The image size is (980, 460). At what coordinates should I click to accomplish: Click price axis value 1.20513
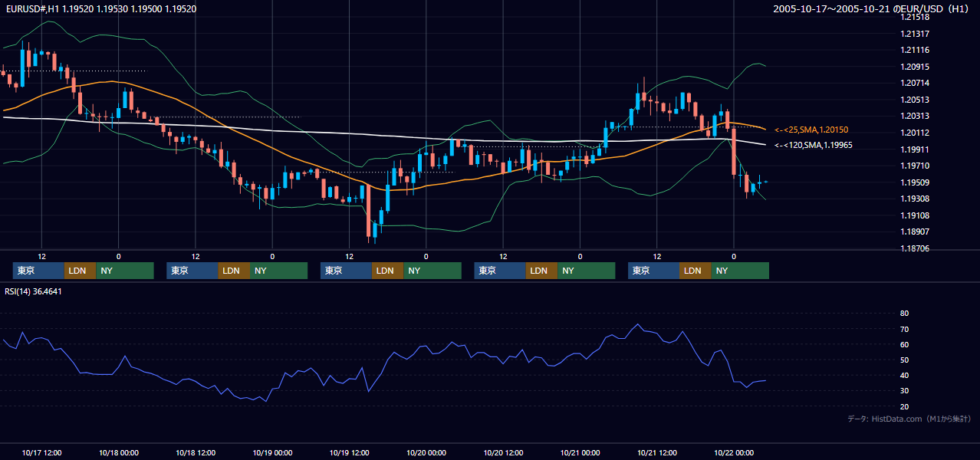pyautogui.click(x=916, y=100)
